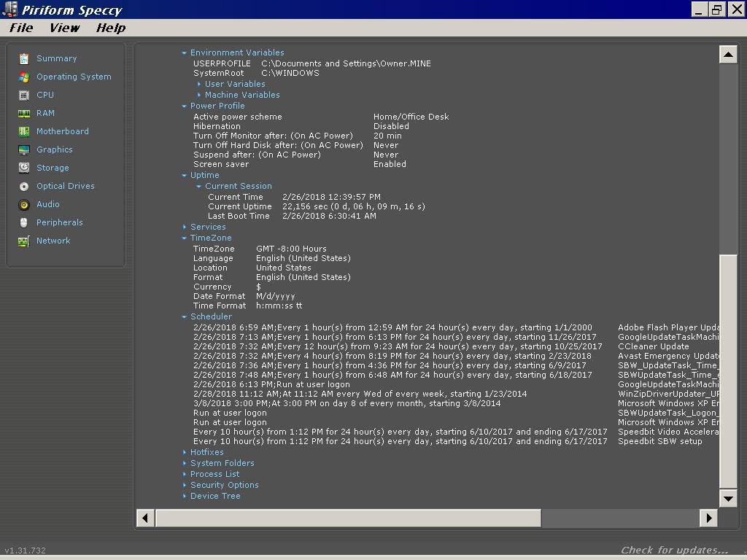Click the CPU chip icon
747x560 pixels.
24,96
